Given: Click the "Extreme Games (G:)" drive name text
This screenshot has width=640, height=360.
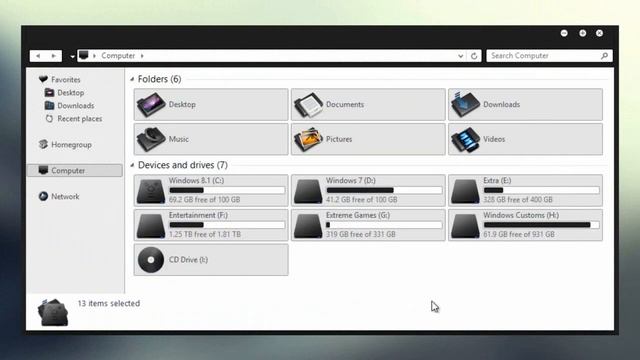Looking at the screenshot, I should pos(358,215).
